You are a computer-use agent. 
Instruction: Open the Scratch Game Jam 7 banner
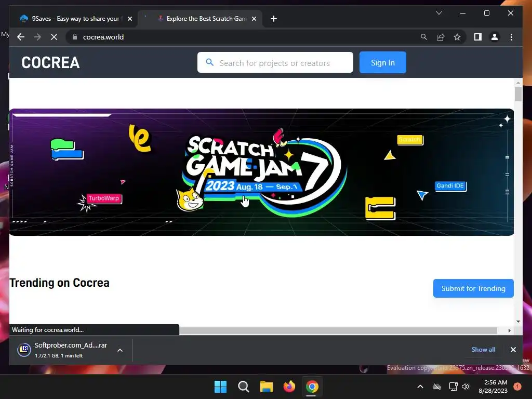coord(261,172)
